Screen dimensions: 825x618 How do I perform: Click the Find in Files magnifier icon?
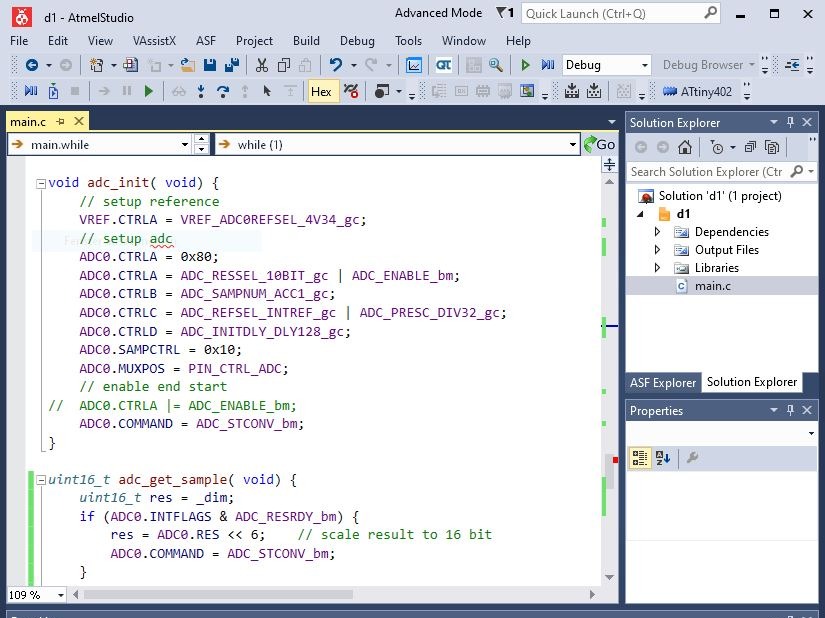pyautogui.click(x=495, y=65)
